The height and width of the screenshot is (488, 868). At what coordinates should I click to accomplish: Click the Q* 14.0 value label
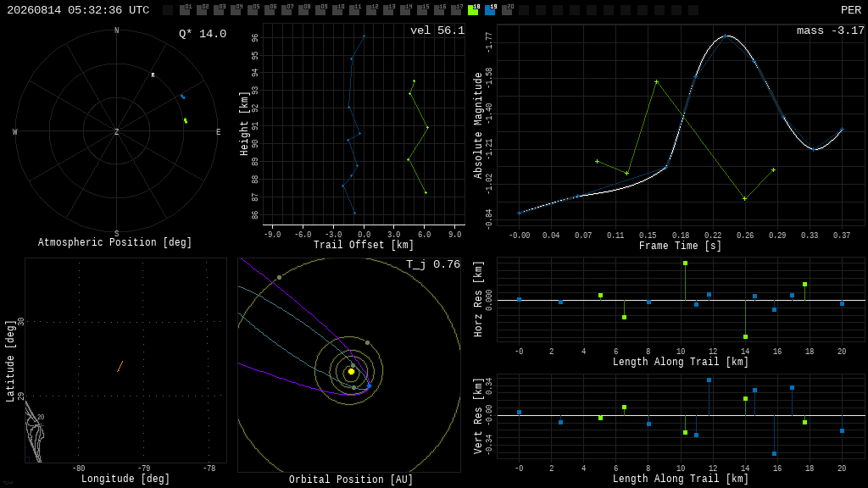coord(203,34)
